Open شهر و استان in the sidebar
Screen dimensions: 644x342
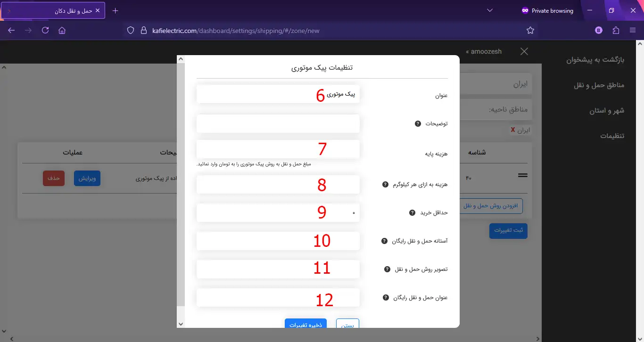[608, 110]
